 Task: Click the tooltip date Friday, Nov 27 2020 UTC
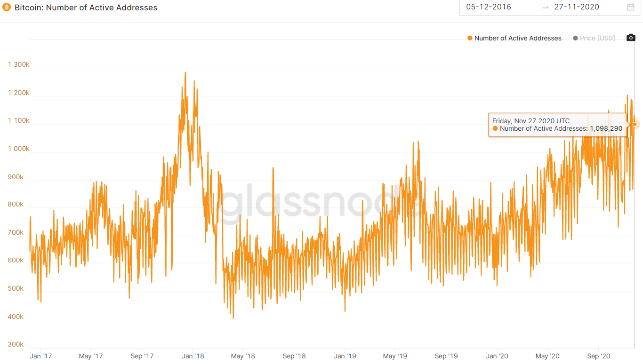tap(531, 121)
